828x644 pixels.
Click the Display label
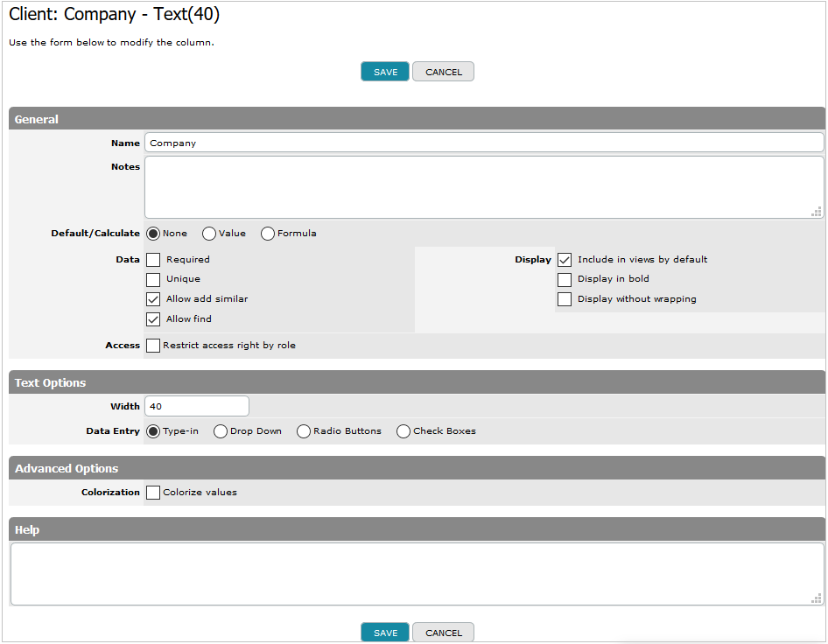click(533, 260)
